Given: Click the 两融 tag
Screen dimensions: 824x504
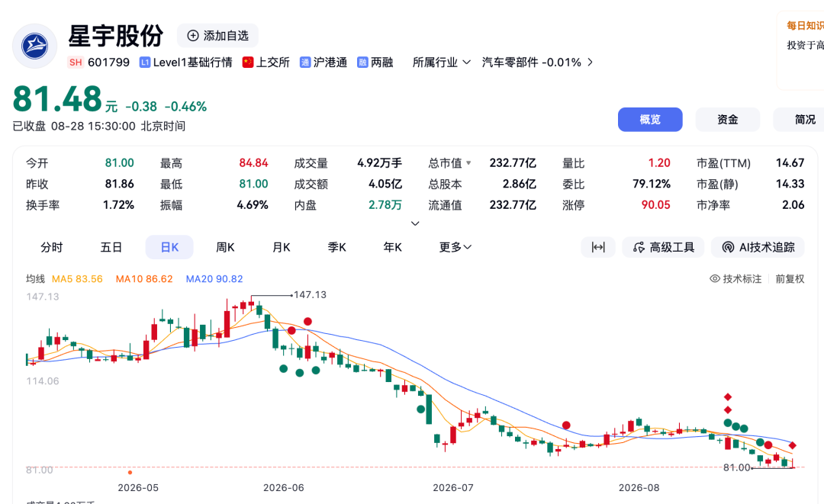Looking at the screenshot, I should point(375,63).
